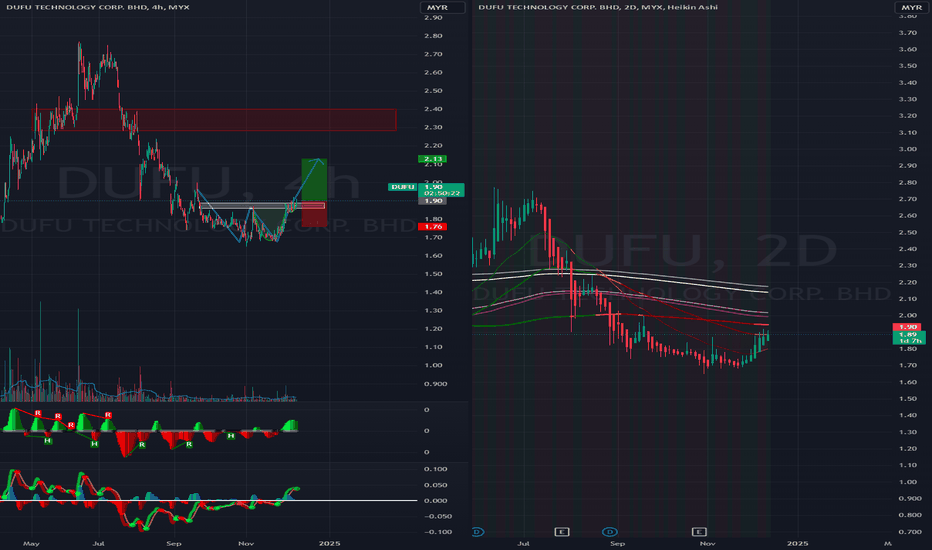The height and width of the screenshot is (550, 932).
Task: Click the green H label near November
Action: click(231, 436)
